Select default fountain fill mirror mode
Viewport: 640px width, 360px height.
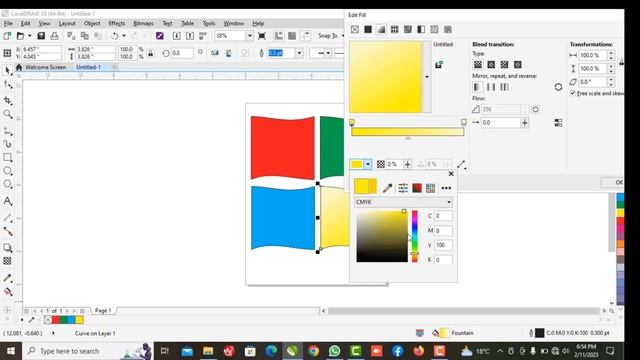coord(477,87)
